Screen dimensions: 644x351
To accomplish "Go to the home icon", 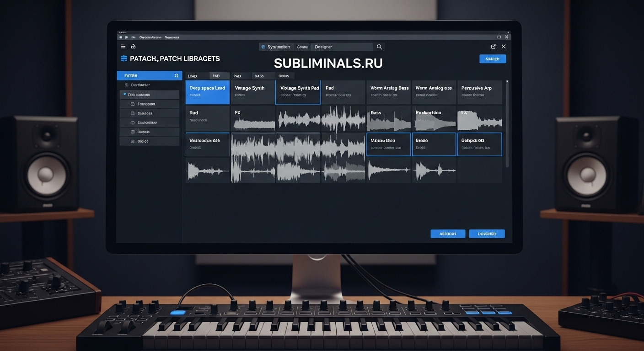I will click(134, 47).
